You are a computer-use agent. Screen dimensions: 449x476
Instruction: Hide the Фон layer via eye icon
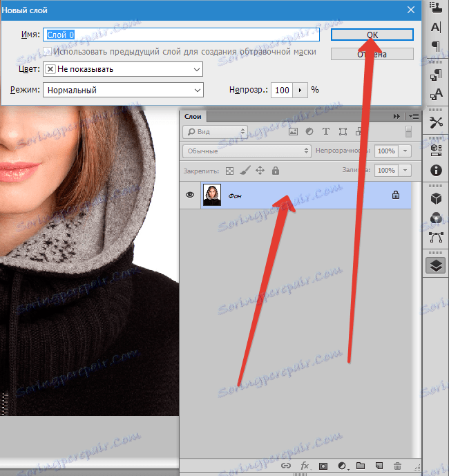pos(190,195)
